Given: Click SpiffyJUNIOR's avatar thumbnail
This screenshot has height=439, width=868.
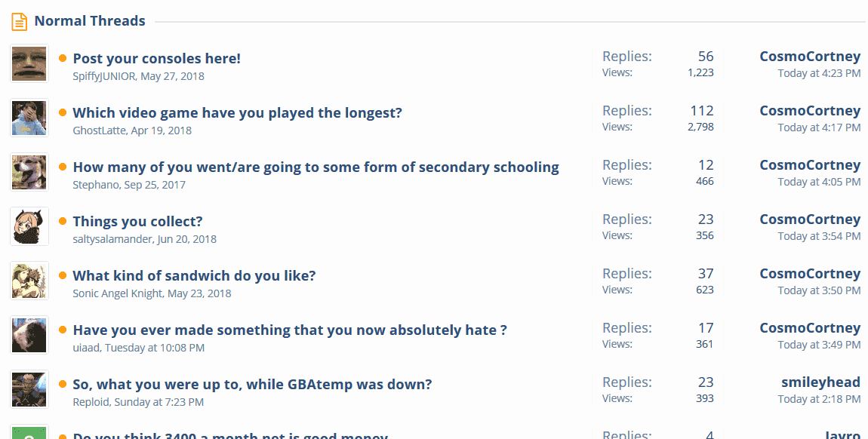Looking at the screenshot, I should [x=29, y=63].
